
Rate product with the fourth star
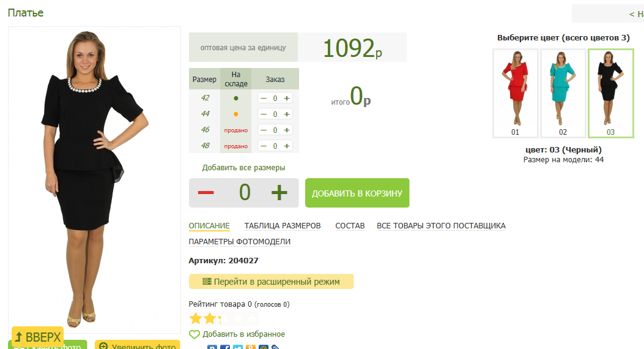tap(238, 318)
